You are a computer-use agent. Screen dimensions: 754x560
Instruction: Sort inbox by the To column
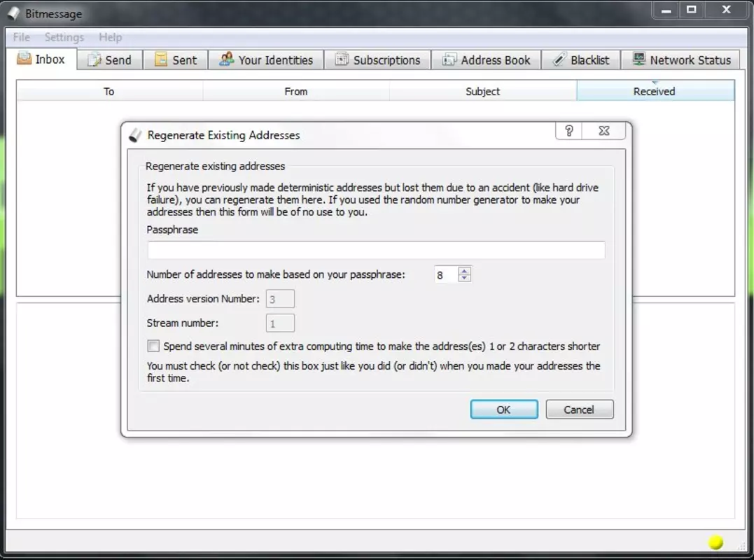(x=109, y=91)
